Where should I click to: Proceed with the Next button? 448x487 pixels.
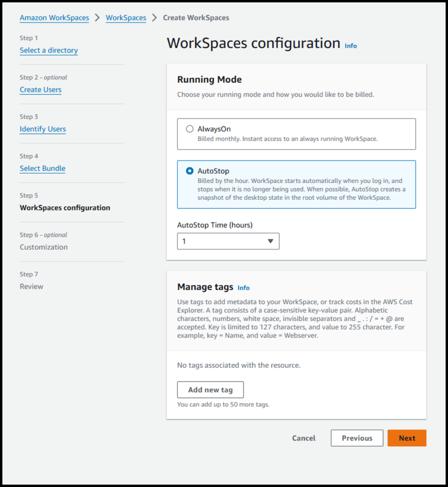pos(407,438)
